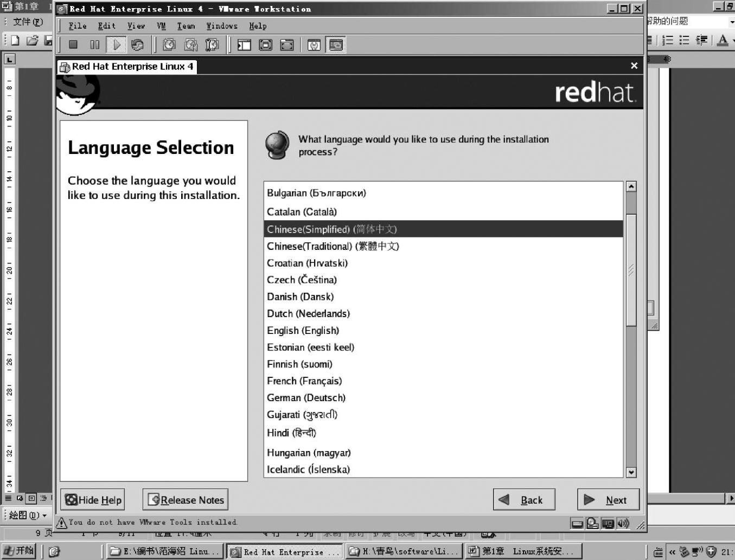Show the VM summary view icon
This screenshot has height=560, width=735.
[x=314, y=45]
